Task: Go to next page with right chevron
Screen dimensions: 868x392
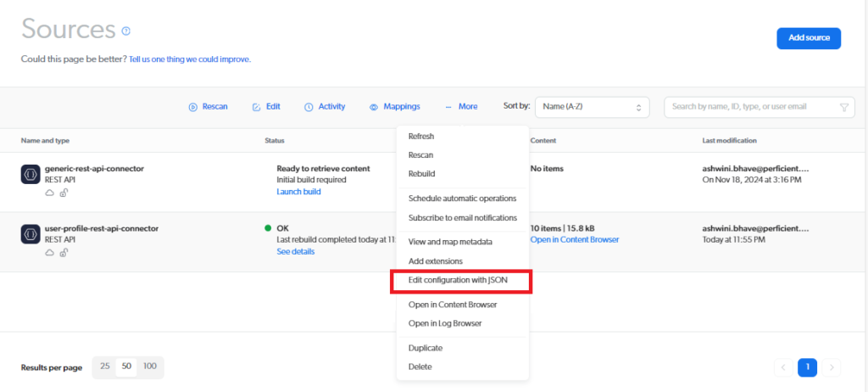Action: 832,367
